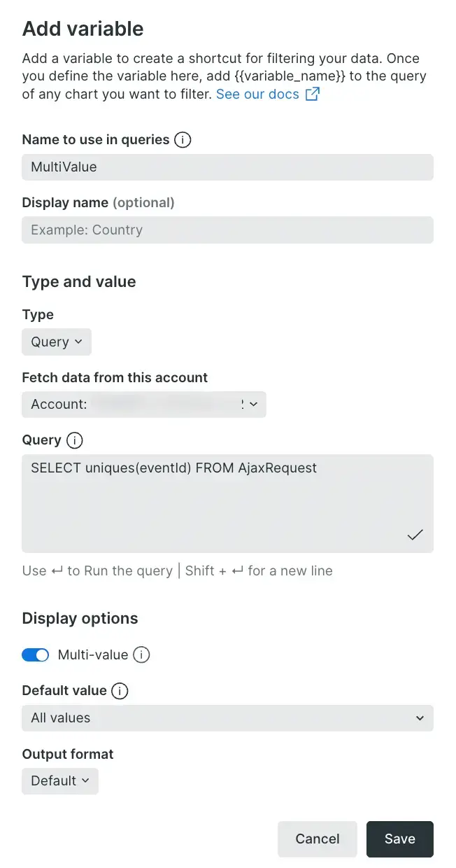Click the MultiValue name input field
456x868 pixels.
click(228, 167)
